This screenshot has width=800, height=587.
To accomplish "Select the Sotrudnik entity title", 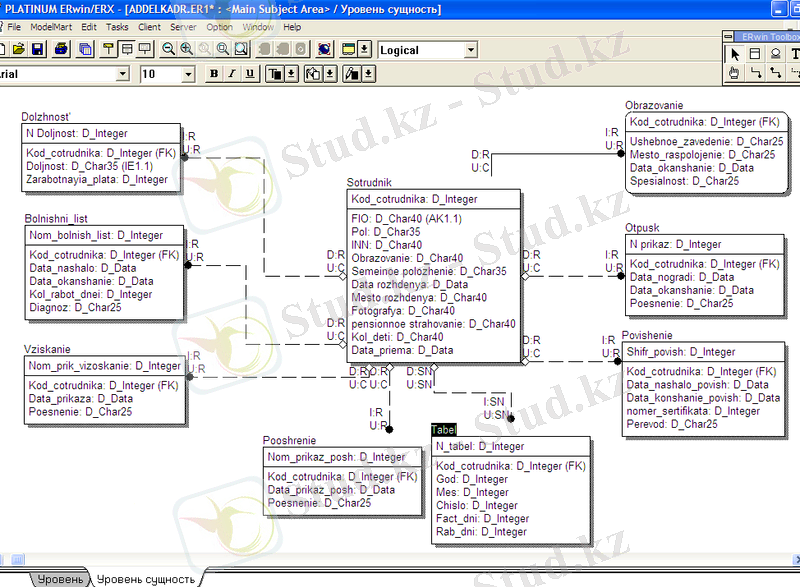I will (x=369, y=183).
